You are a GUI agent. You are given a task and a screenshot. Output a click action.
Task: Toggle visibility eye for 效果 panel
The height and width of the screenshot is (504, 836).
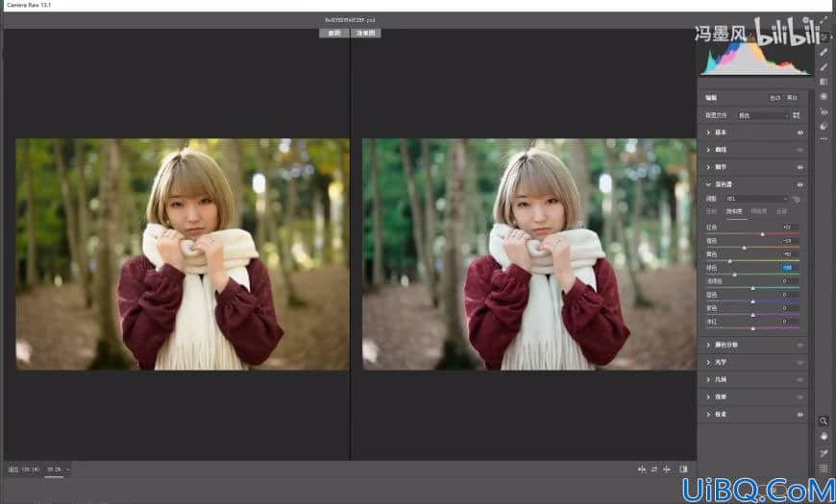799,396
